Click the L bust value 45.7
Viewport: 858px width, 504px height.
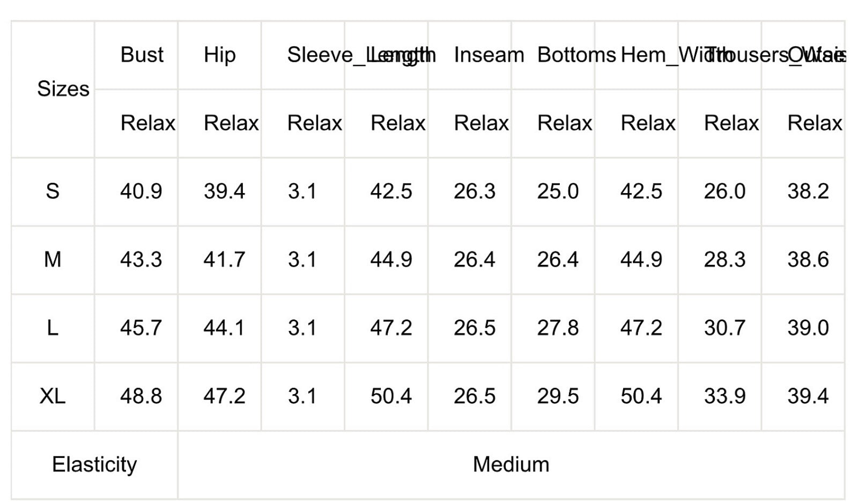(x=141, y=328)
